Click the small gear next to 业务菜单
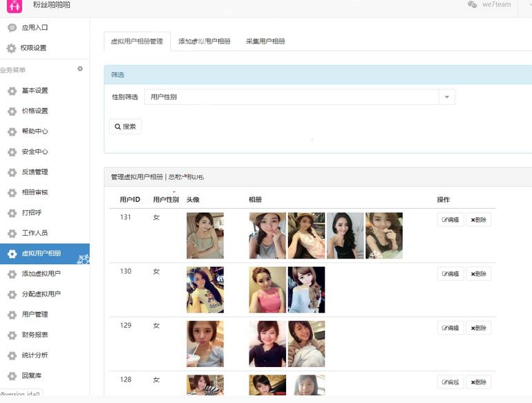Screen dimensions: 532x403 click(x=80, y=68)
